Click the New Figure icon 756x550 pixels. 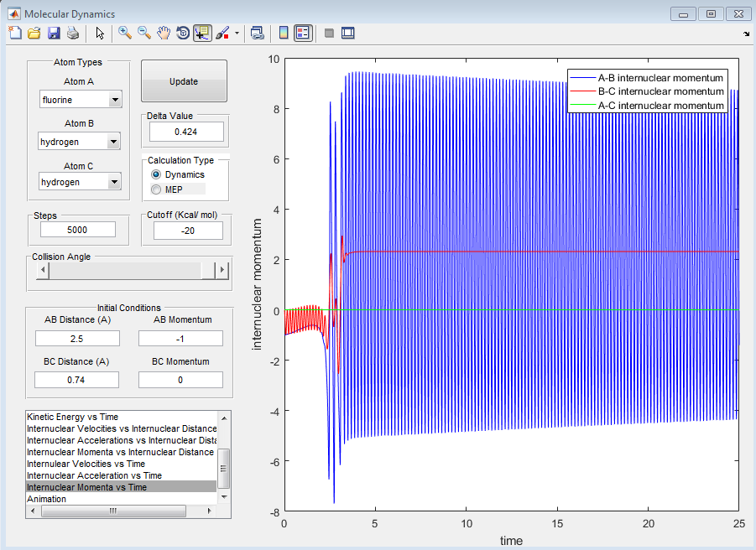[14, 33]
